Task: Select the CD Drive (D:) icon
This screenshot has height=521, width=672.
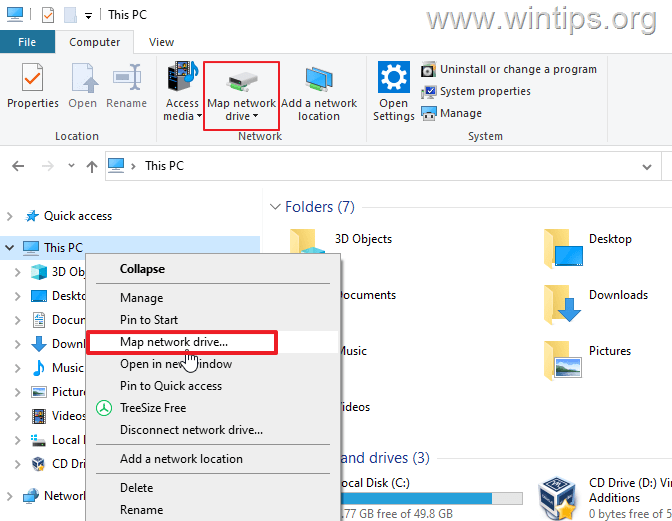Action: click(x=557, y=498)
